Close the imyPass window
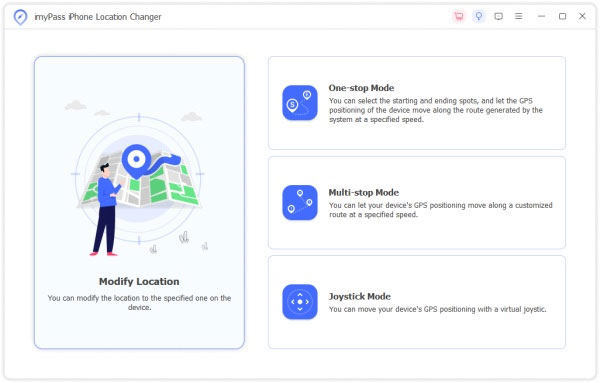Image resolution: width=600 pixels, height=383 pixels. [x=582, y=16]
